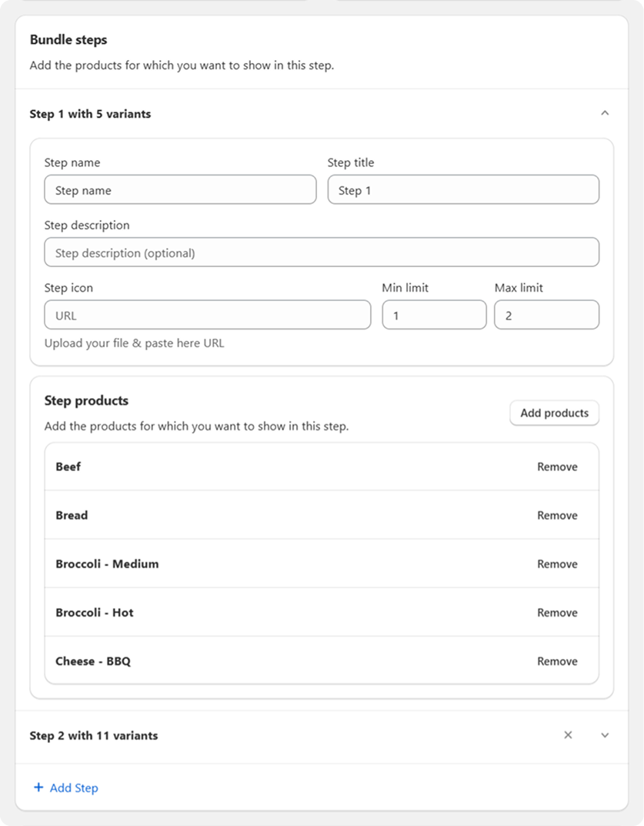Remove Broccoli - Hot variant
This screenshot has width=644, height=826.
(557, 612)
